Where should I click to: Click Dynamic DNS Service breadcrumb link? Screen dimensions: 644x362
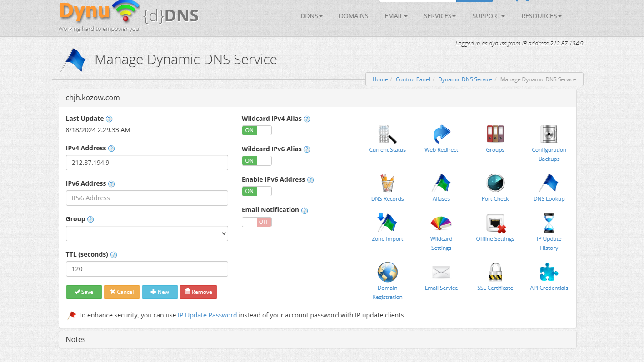(x=465, y=79)
